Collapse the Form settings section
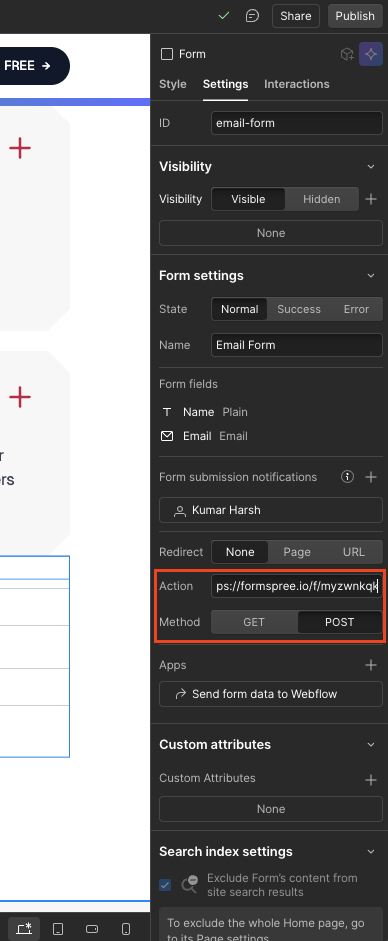 [371, 275]
